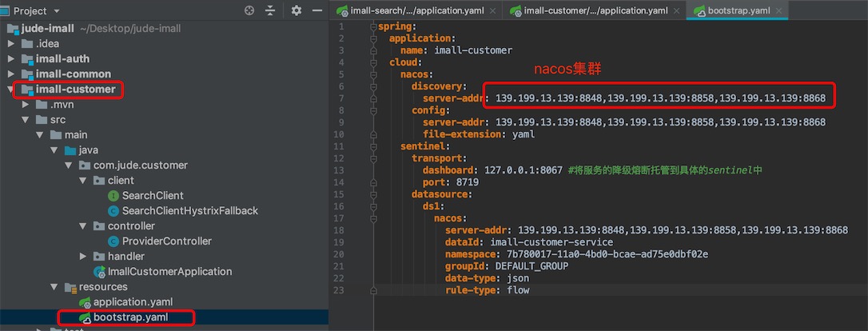Click line number 20 in gutter
Image resolution: width=868 pixels, height=331 pixels.
point(338,254)
